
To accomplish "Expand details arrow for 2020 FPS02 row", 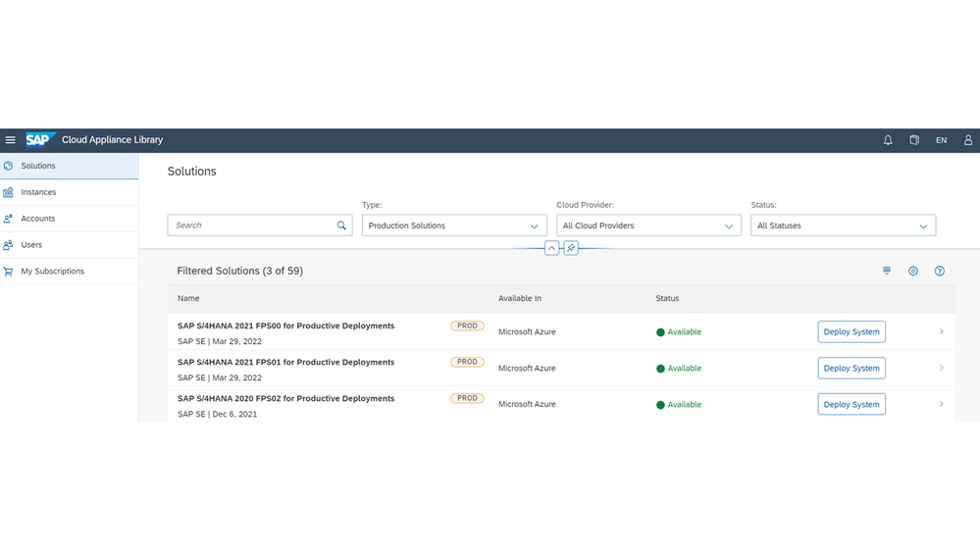I will 941,404.
